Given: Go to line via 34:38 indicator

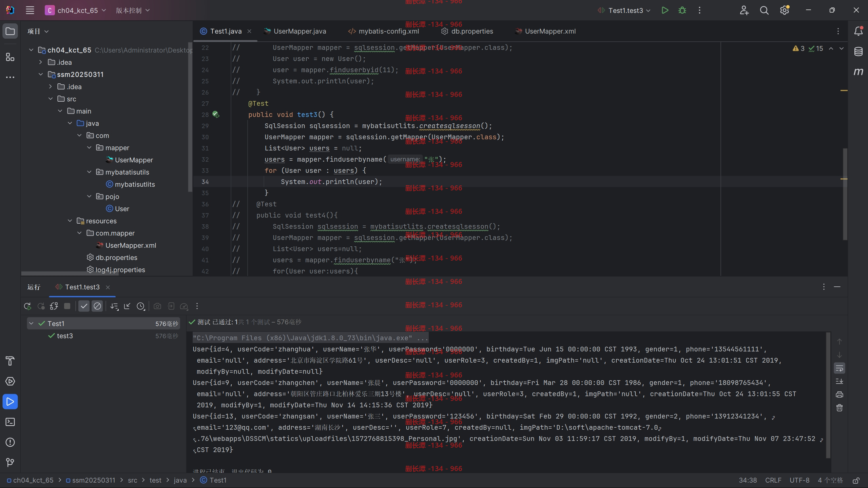Looking at the screenshot, I should click(x=748, y=480).
